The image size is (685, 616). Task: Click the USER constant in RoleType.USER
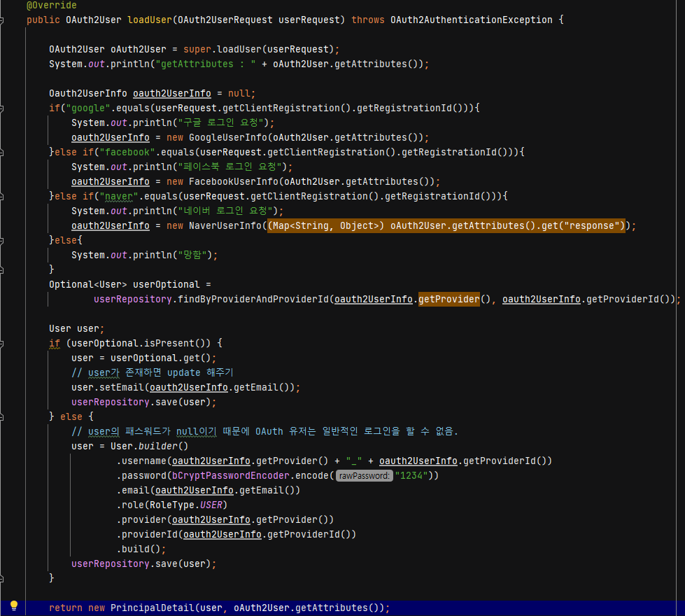click(x=211, y=505)
